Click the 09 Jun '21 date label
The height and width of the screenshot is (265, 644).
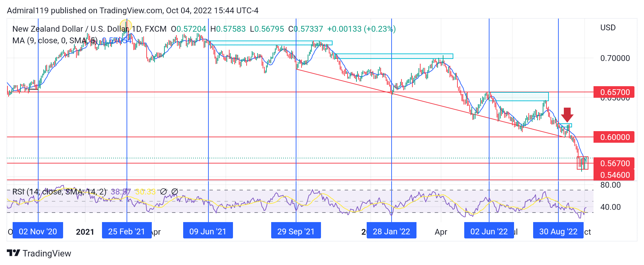[208, 230]
